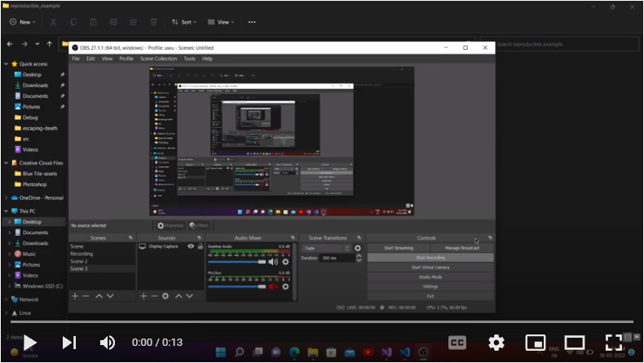The image size is (644, 363).
Task: Open Microsoft Edge from the taskbar
Action: pyautogui.click(x=294, y=352)
